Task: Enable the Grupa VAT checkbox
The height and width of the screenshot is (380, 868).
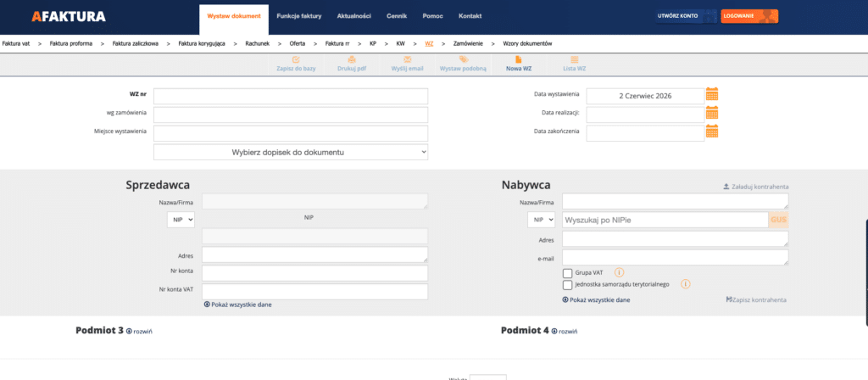Action: [567, 273]
